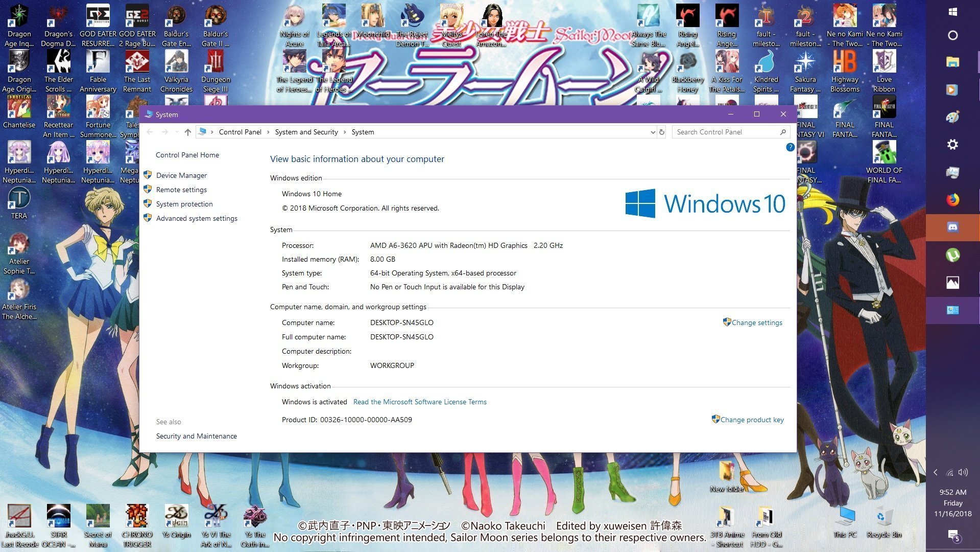The image size is (980, 552).
Task: Click the Product ID value text
Action: [x=366, y=420]
